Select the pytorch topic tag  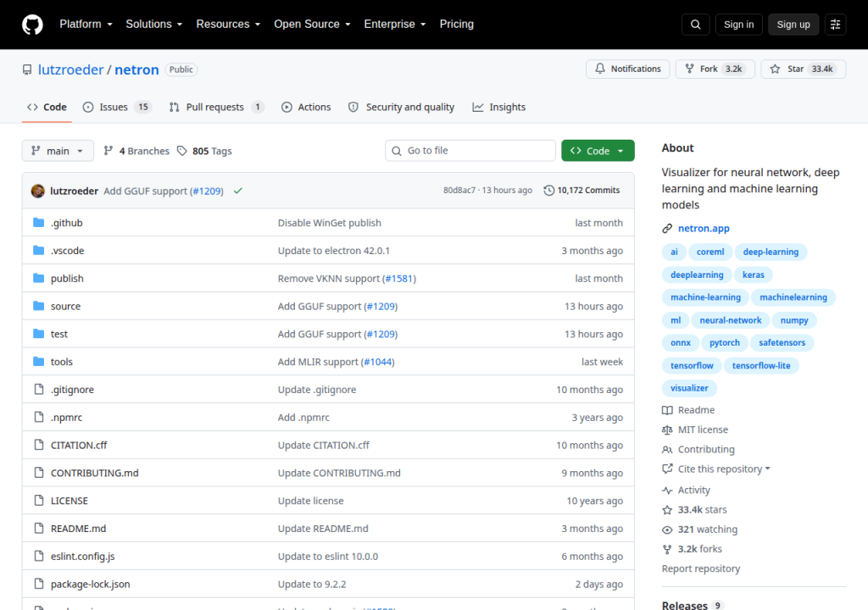click(724, 343)
